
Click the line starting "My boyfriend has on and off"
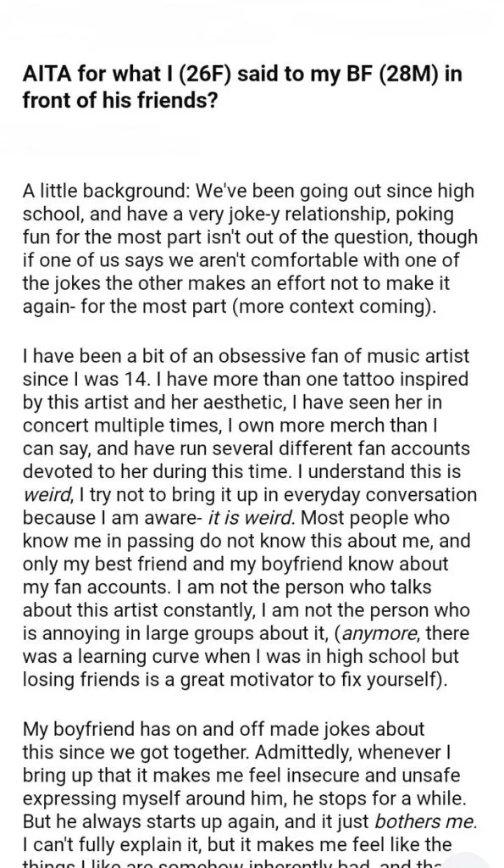pyautogui.click(x=224, y=729)
